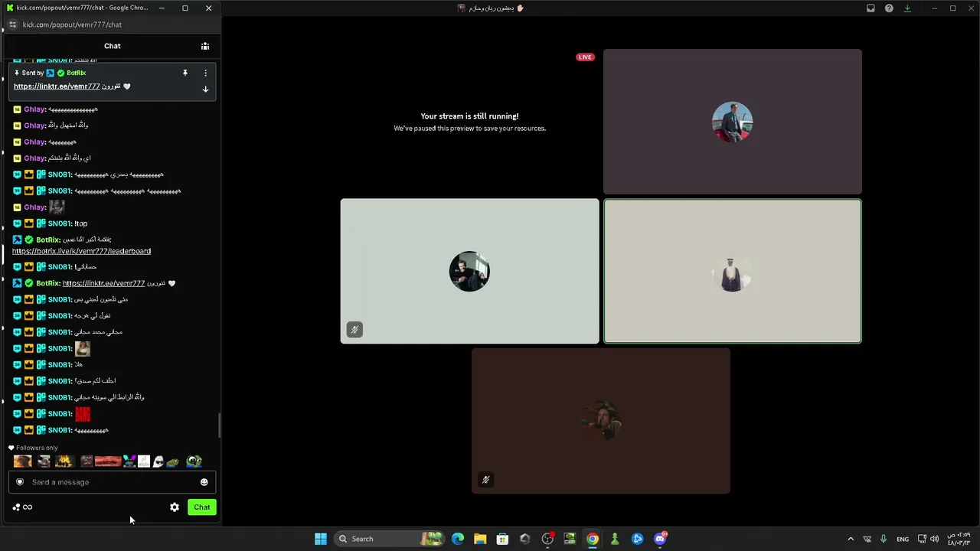Select the bottom participant avatar tile

[600, 421]
